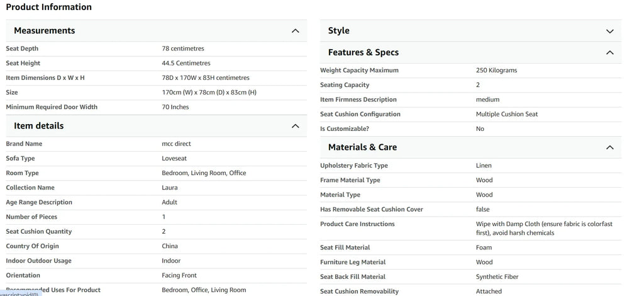Collapse the Materials & Care chevron
The width and height of the screenshot is (644, 296).
pyautogui.click(x=610, y=147)
